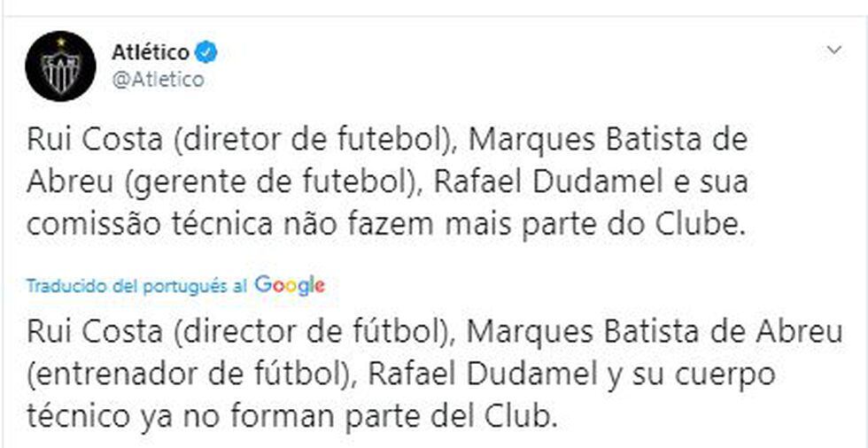This screenshot has width=868, height=448.
Task: Click the "Traducido del portugués al" label
Action: [136, 286]
